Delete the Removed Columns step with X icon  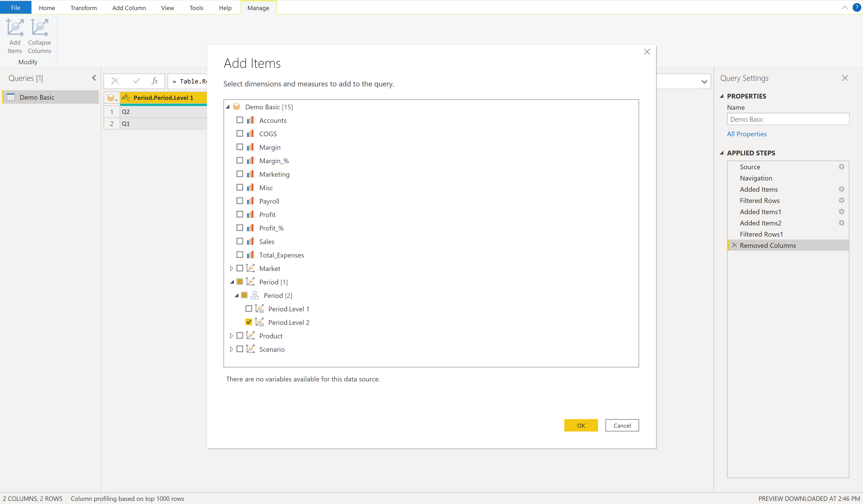(x=734, y=245)
